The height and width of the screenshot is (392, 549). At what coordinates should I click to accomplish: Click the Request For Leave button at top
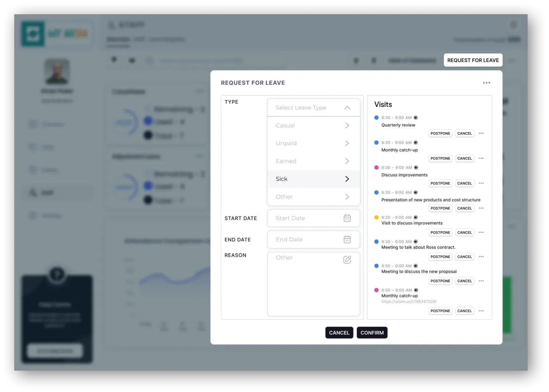point(473,60)
